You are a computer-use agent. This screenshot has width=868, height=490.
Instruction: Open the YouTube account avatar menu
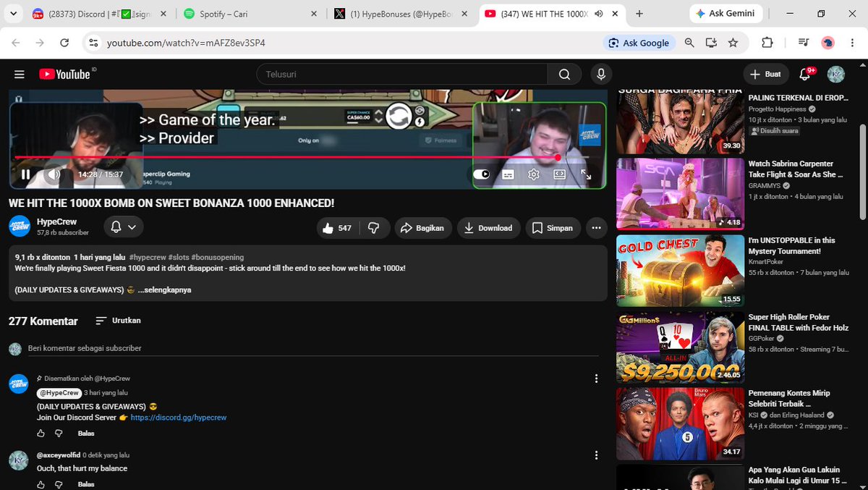[x=836, y=74]
